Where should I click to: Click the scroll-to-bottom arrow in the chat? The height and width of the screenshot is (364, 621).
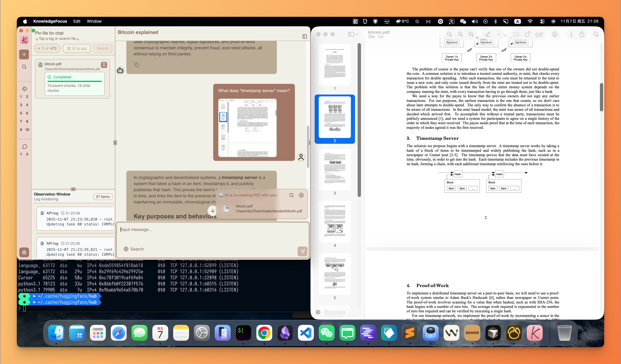tap(212, 211)
